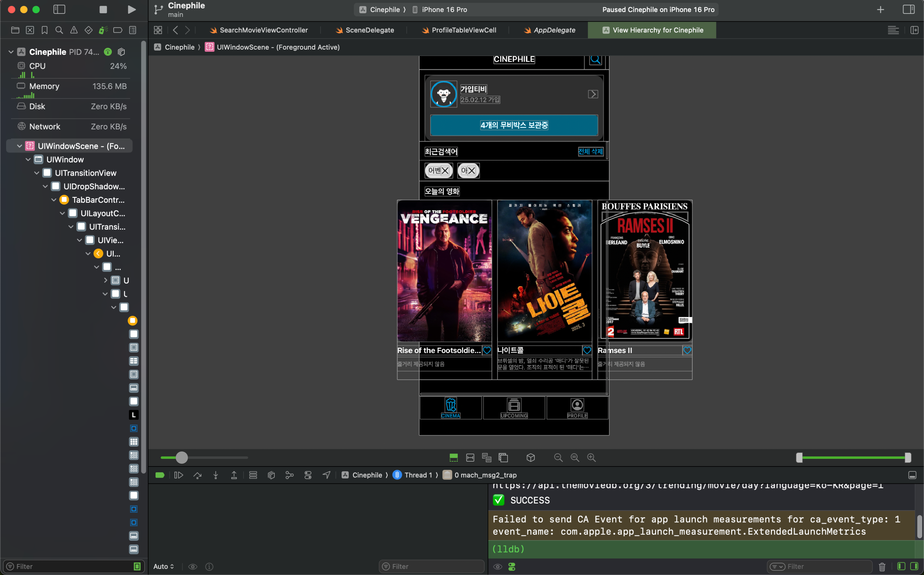Screen dimensions: 924x575
Task: Click the Run play button
Action: (x=132, y=10)
